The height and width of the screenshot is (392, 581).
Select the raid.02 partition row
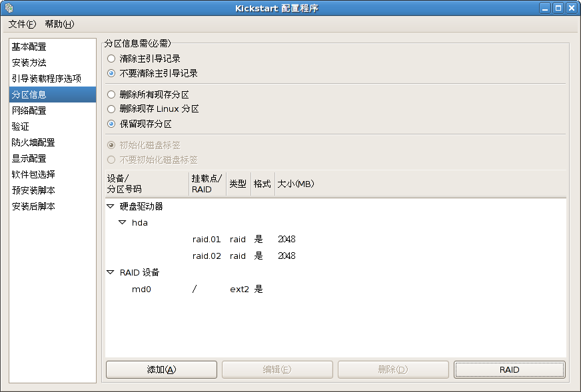coord(336,256)
